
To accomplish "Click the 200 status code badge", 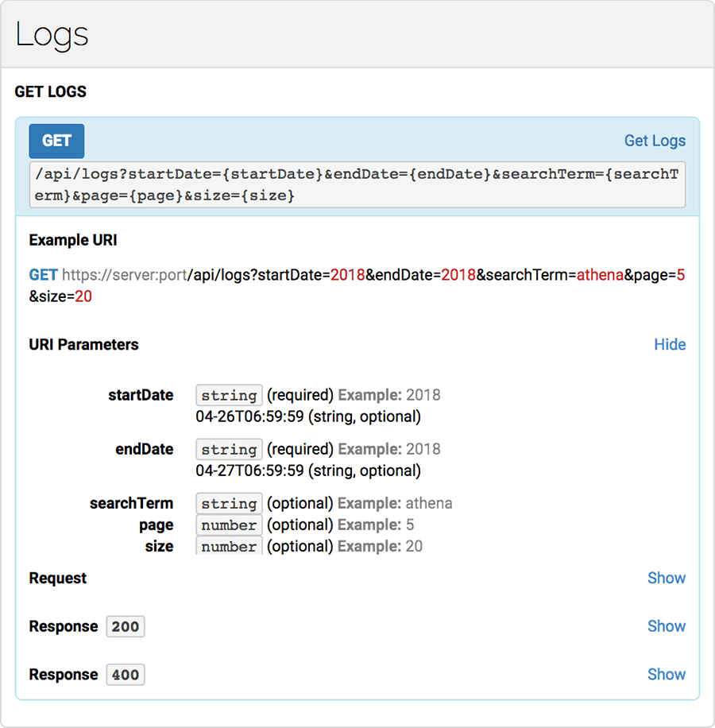I will (126, 626).
